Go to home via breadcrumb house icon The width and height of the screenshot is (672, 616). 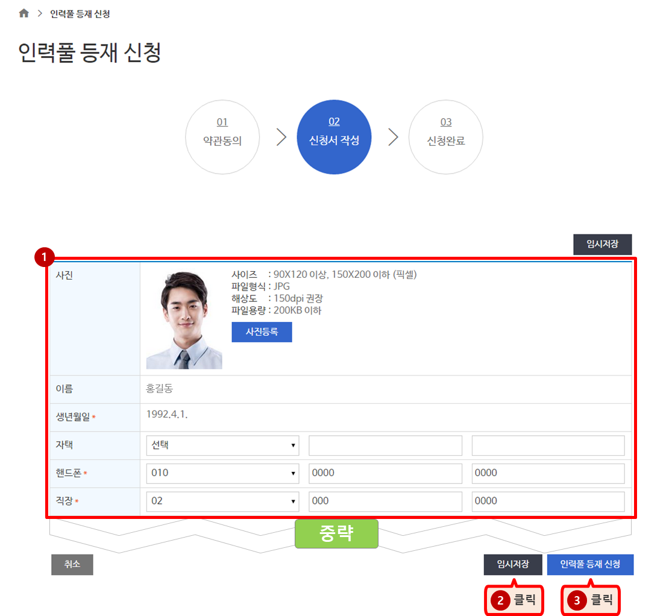pyautogui.click(x=24, y=13)
